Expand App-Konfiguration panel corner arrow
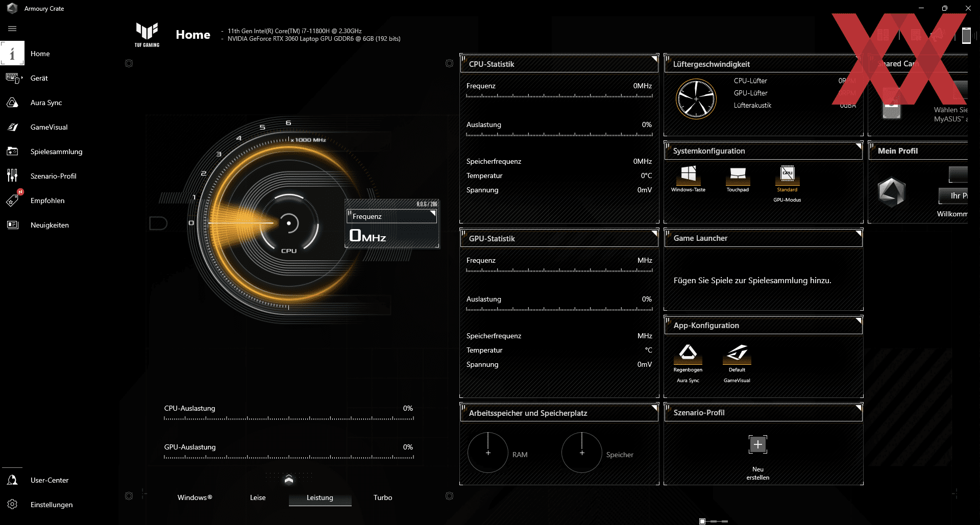This screenshot has width=980, height=525. (x=858, y=321)
